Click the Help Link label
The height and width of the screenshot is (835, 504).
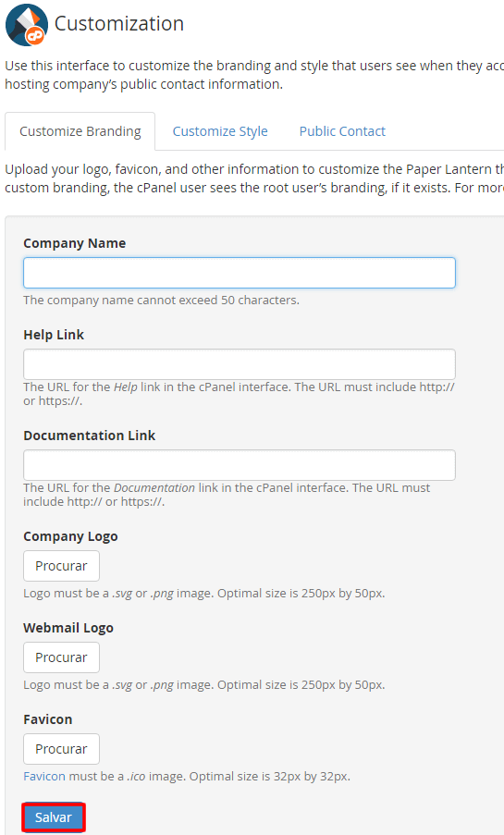(x=54, y=335)
